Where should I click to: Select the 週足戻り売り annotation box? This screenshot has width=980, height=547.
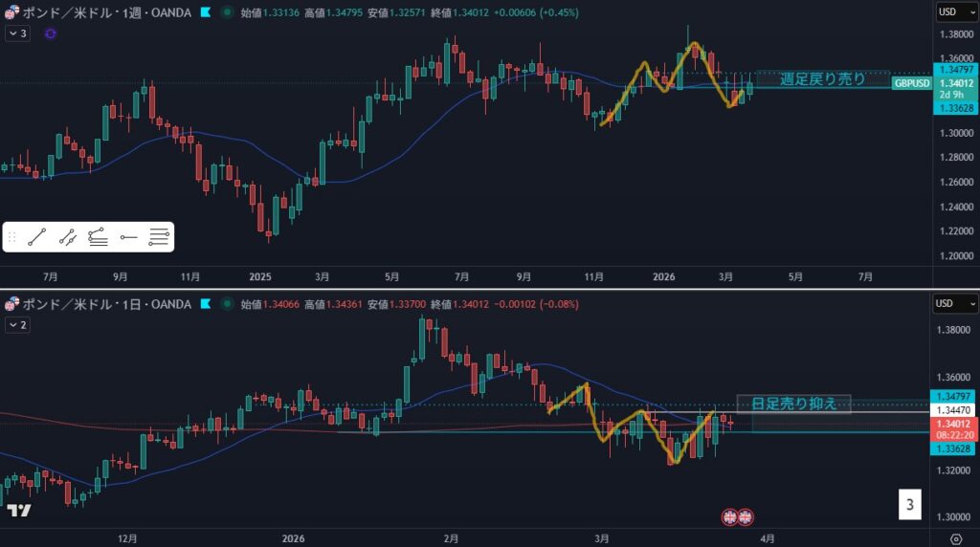[x=822, y=78]
